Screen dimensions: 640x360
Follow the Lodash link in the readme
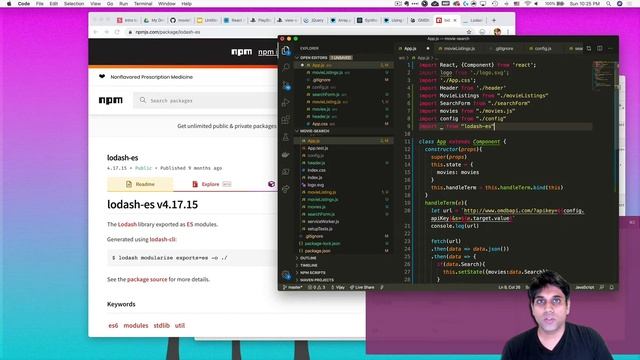click(127, 224)
